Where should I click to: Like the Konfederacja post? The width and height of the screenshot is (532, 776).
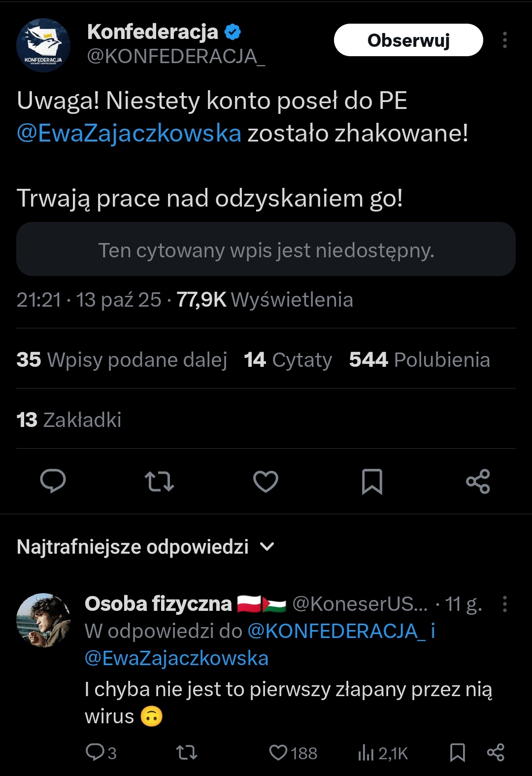pos(266,481)
